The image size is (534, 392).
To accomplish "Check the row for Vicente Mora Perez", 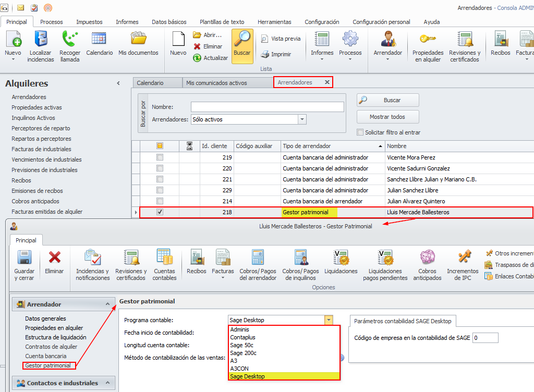I will click(160, 157).
